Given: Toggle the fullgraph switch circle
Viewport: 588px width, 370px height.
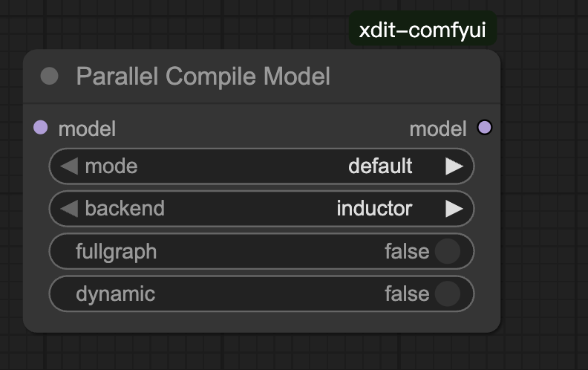Looking at the screenshot, I should 448,251.
